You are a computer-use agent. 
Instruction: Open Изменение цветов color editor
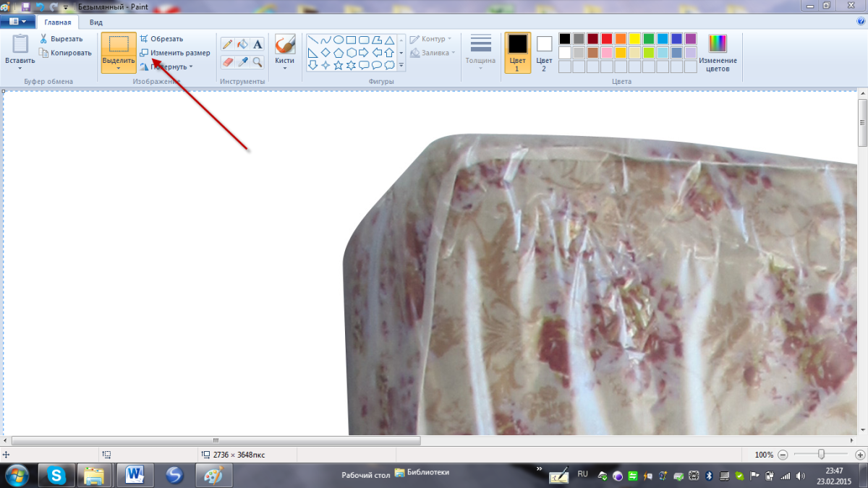coord(718,53)
